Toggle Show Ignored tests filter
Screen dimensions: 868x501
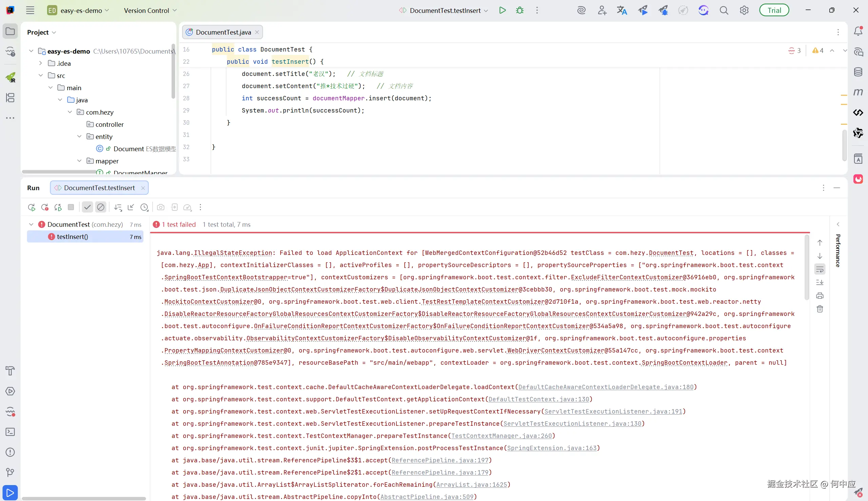[x=100, y=207]
